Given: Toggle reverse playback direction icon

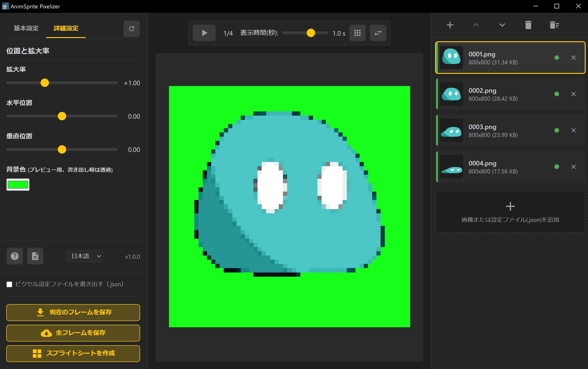Looking at the screenshot, I should (x=378, y=33).
